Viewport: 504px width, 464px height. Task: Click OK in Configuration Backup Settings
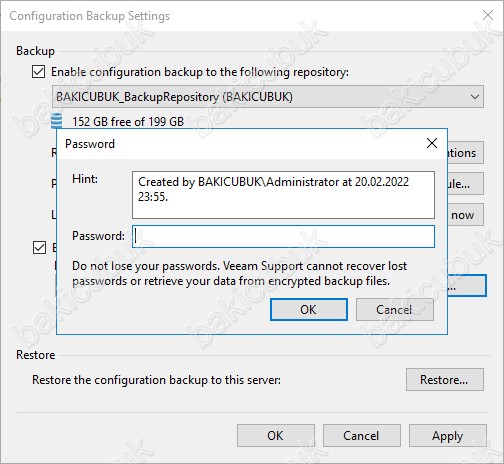click(x=276, y=436)
